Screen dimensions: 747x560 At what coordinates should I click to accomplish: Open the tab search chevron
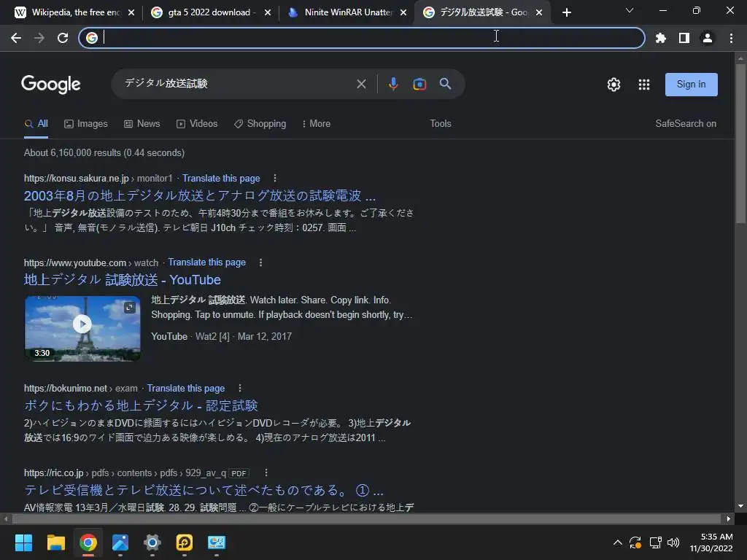tap(630, 10)
